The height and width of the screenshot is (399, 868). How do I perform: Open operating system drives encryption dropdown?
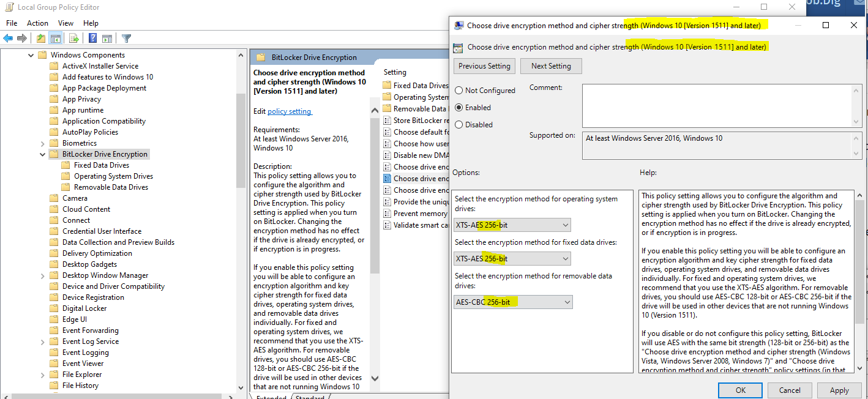click(512, 225)
